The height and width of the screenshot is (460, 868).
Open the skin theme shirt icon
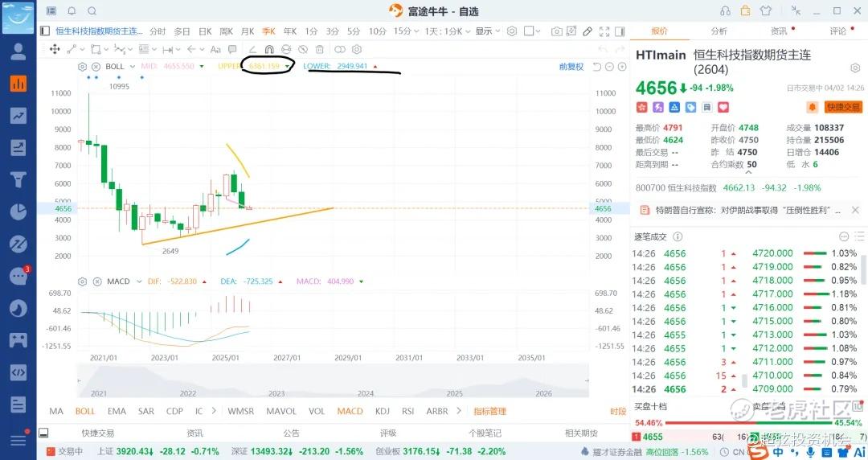(x=766, y=11)
